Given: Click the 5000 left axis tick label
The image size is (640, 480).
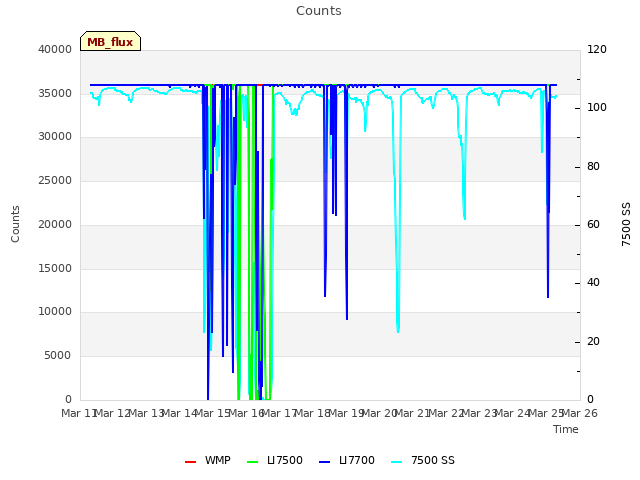Looking at the screenshot, I should point(58,356).
